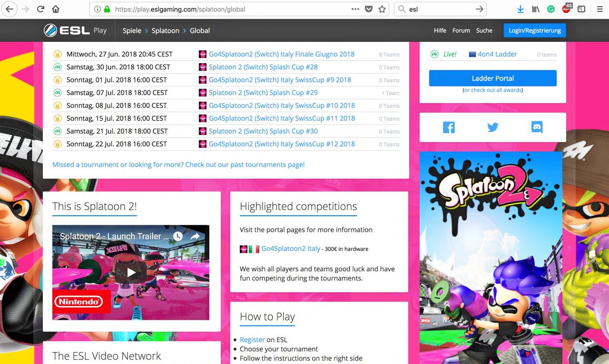This screenshot has height=364, width=609.
Task: Reload the page with the refresh icon
Action: [x=40, y=9]
